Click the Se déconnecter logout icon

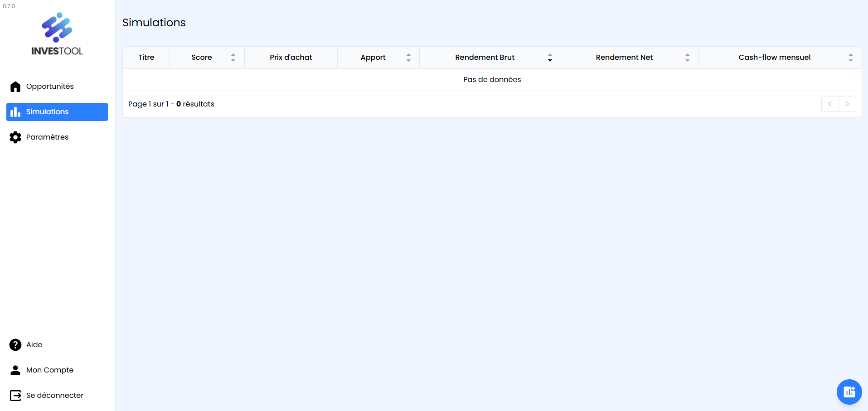pos(15,396)
